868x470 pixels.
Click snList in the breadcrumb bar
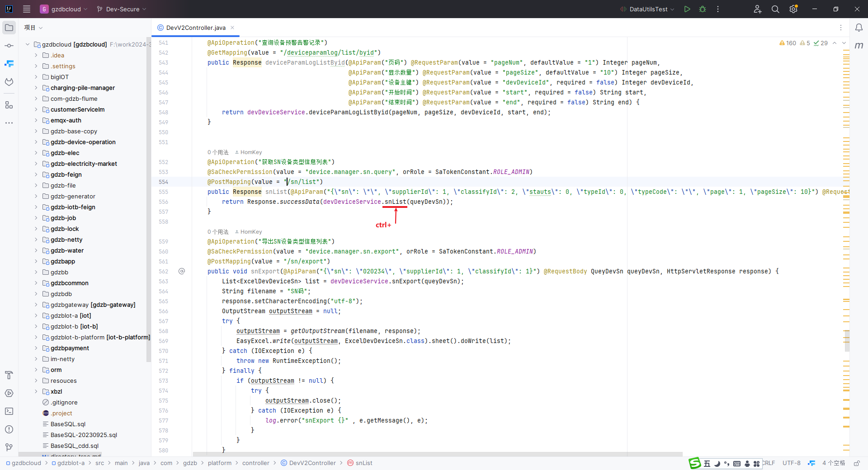[363, 463]
